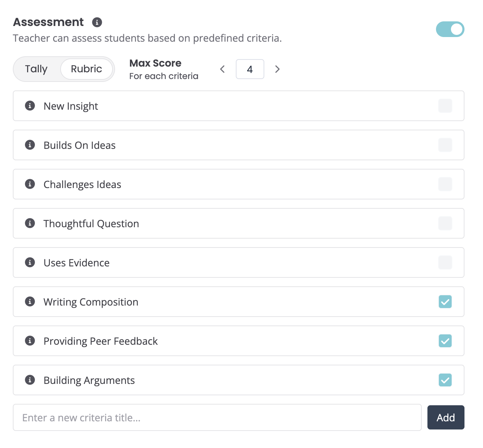Click info icon next to Assessment heading
483x448 pixels.
point(97,22)
